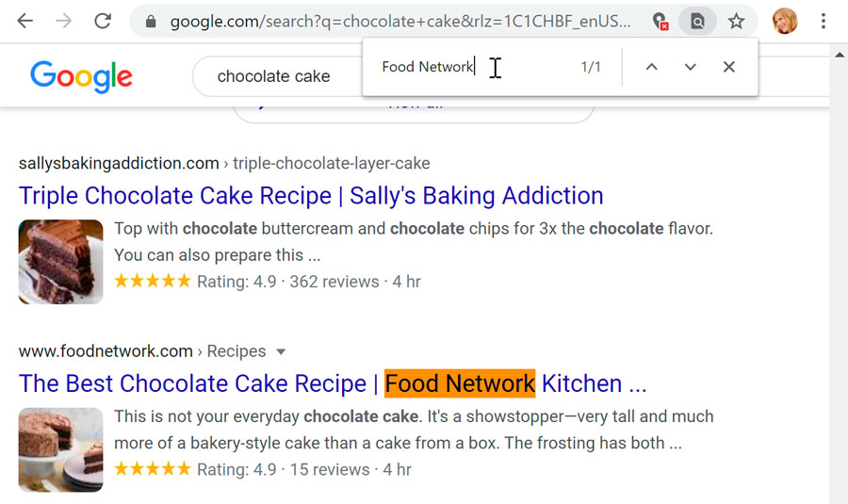The width and height of the screenshot is (848, 504).
Task: View site info via the lock icon
Action: point(151,22)
